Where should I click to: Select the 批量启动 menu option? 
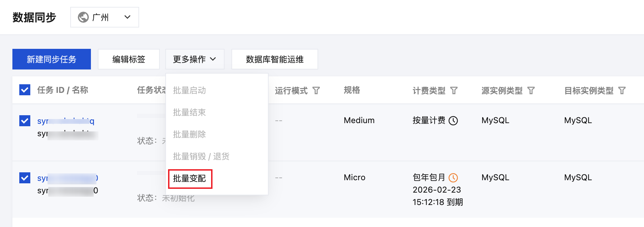189,90
